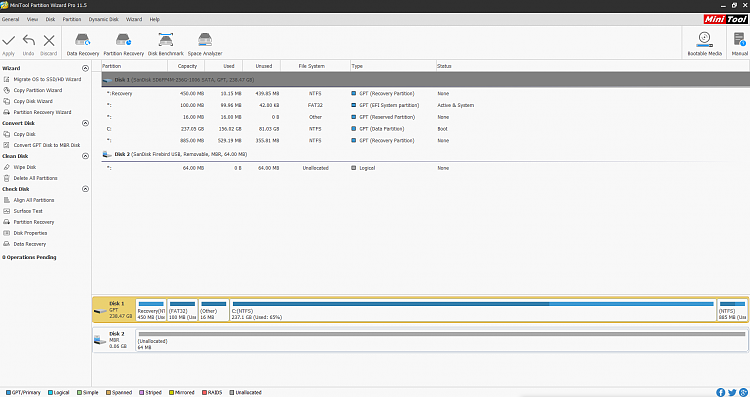Select the 16.00 MB Reserved Partition row

pyautogui.click(x=426, y=117)
